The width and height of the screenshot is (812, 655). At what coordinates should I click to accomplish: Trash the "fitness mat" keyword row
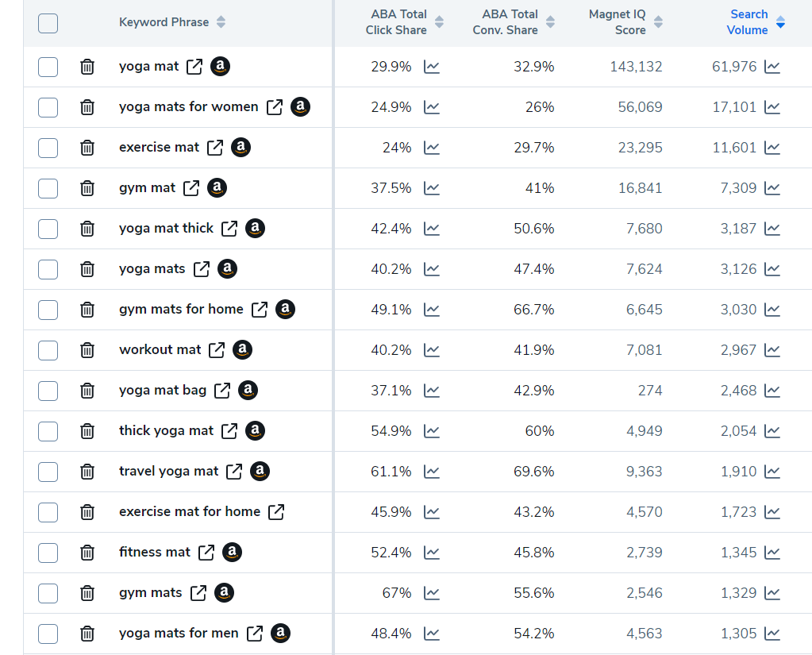(x=88, y=553)
